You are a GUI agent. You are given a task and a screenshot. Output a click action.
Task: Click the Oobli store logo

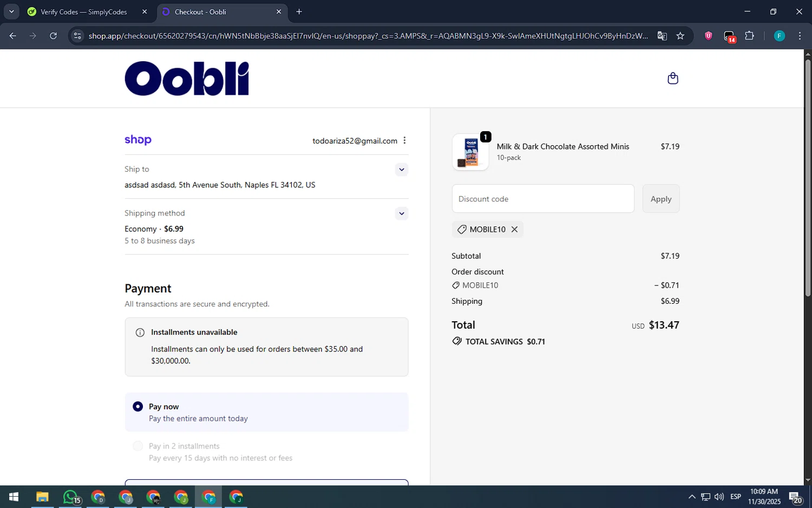click(187, 79)
